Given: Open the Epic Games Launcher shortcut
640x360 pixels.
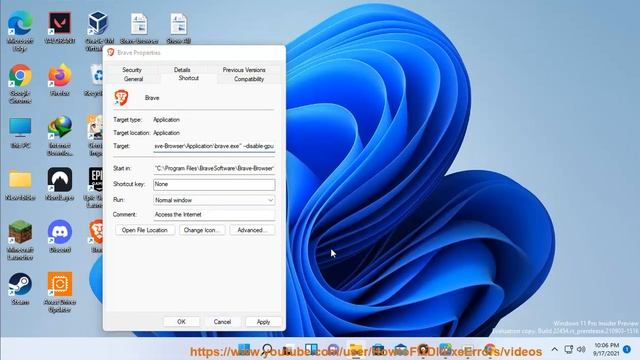Looking at the screenshot, I should click(x=96, y=180).
